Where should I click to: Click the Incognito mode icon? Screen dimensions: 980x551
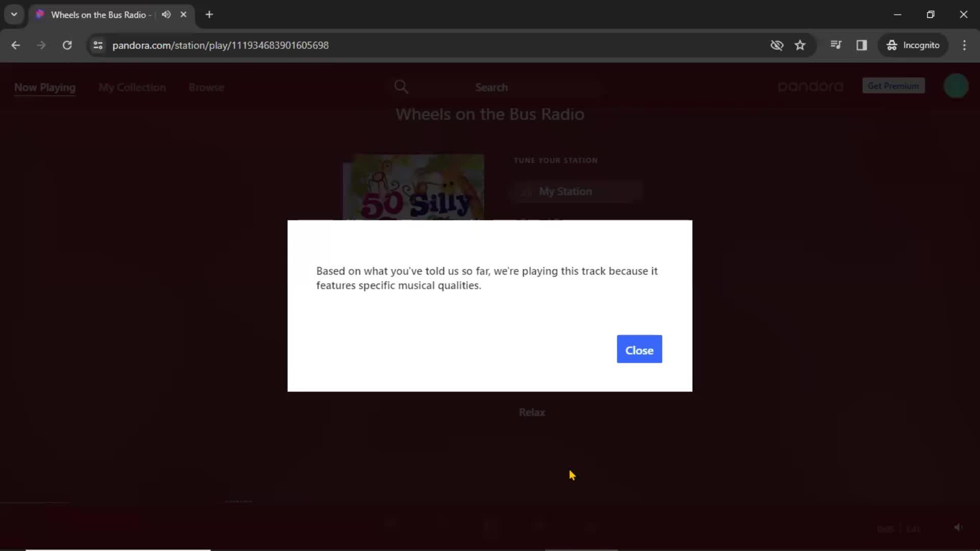(892, 45)
